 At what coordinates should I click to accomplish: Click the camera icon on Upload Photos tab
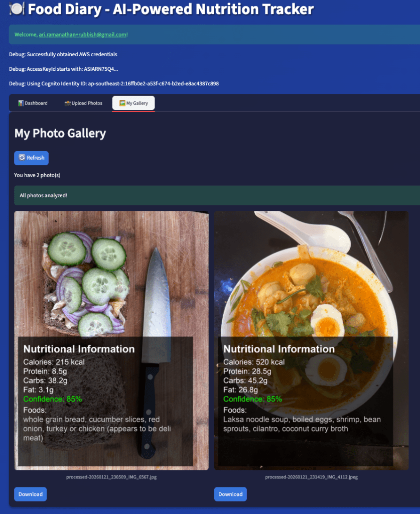coord(67,103)
